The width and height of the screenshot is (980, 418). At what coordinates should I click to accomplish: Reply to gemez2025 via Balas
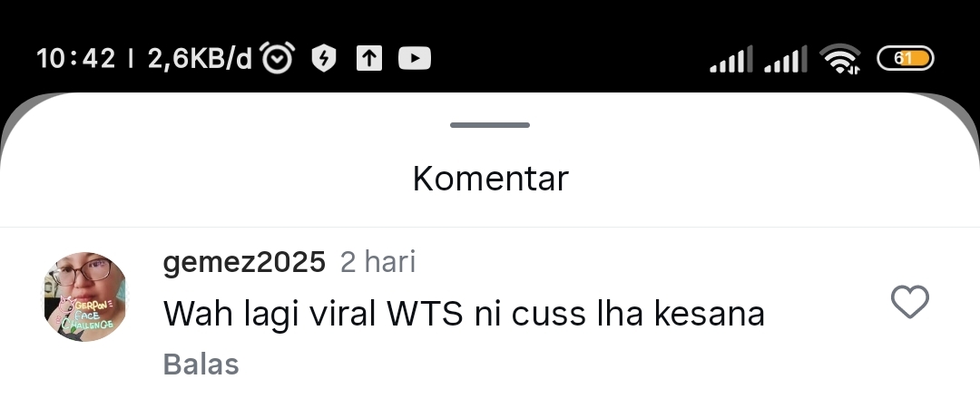pos(201,365)
